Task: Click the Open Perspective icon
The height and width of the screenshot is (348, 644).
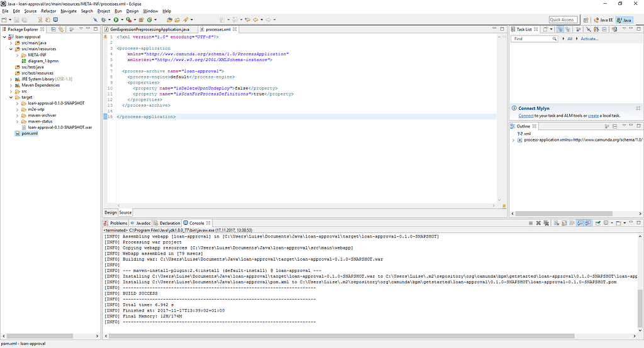Action: pos(586,20)
